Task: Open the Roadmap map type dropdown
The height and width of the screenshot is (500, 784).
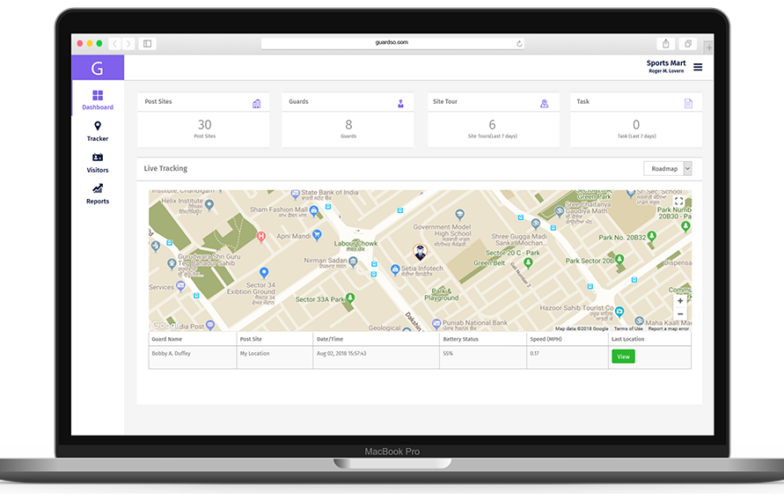Action: click(x=668, y=168)
